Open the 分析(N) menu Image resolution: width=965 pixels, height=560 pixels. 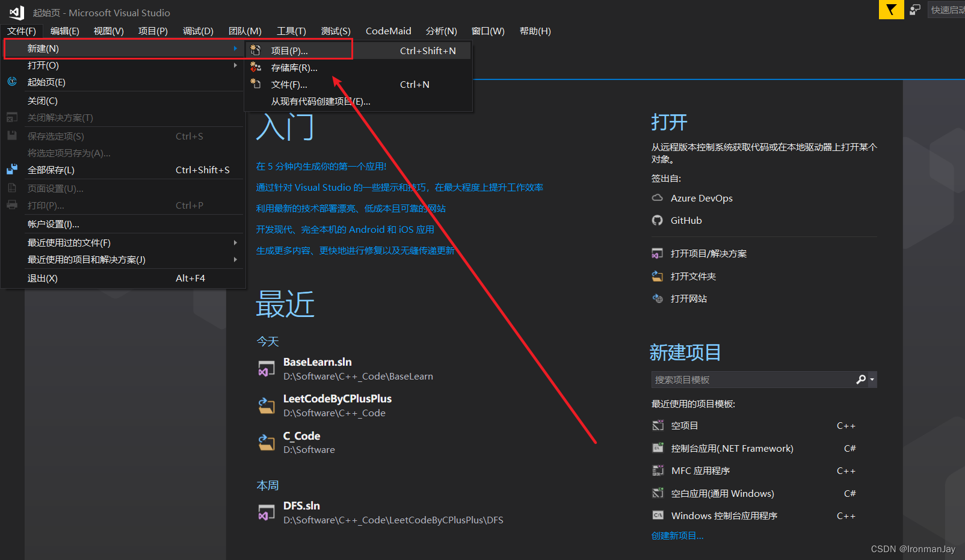pyautogui.click(x=442, y=31)
